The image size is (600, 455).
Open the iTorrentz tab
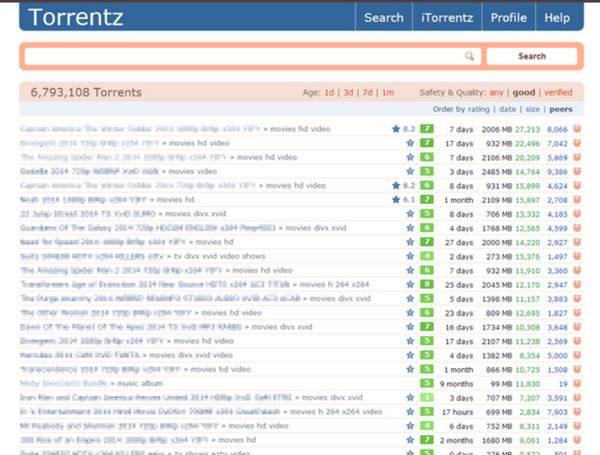coord(447,18)
